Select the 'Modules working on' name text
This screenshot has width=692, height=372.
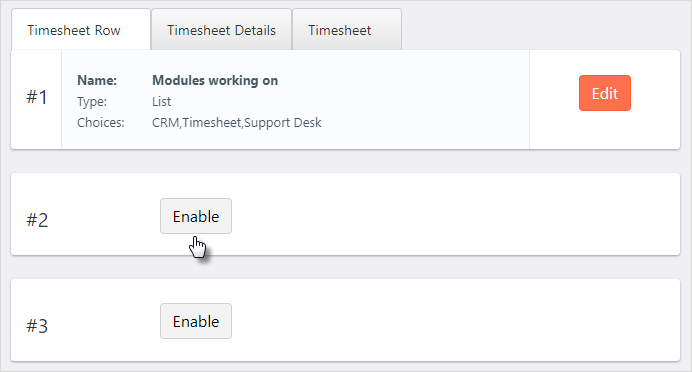click(215, 80)
